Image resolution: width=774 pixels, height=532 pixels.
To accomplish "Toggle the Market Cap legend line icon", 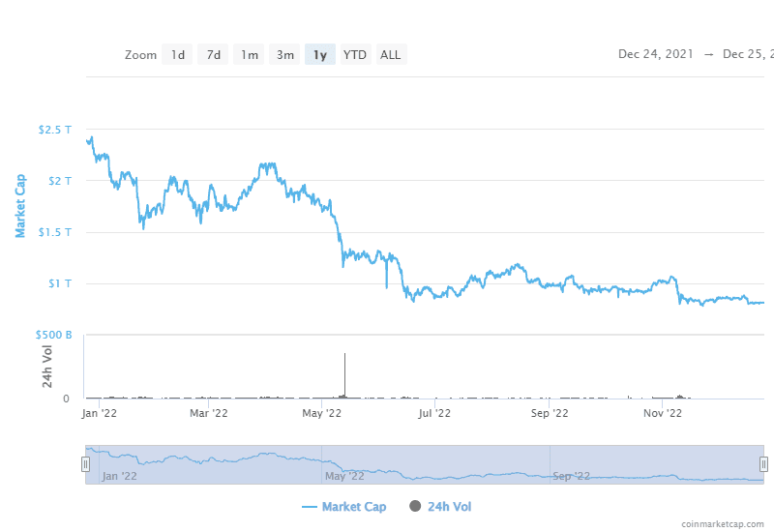I will 310,507.
